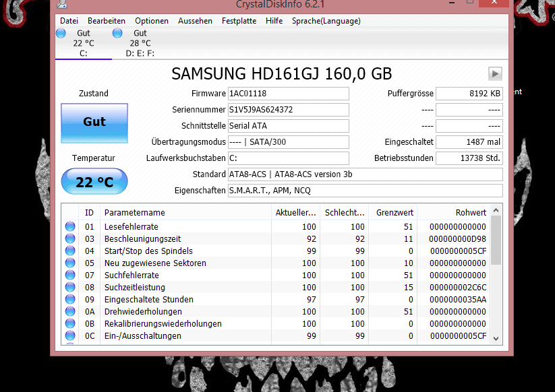
Task: Click status orb of Eingeschaltete Stunden row
Action: tap(70, 299)
